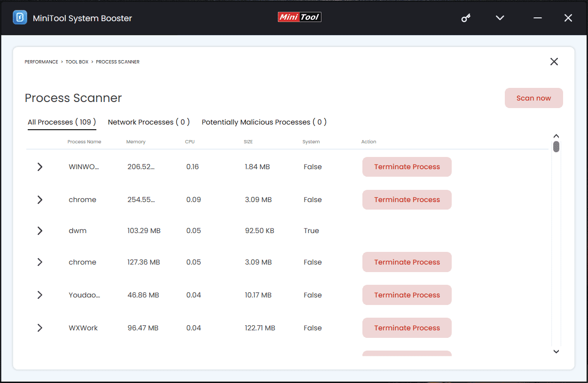Go to PERFORMANCE in the breadcrumb
This screenshot has height=383, width=588.
41,62
